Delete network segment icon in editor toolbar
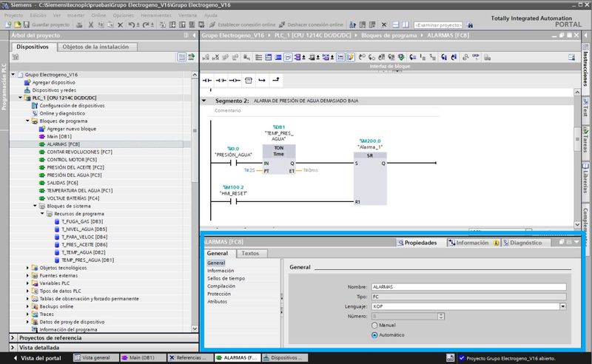 tap(215, 58)
